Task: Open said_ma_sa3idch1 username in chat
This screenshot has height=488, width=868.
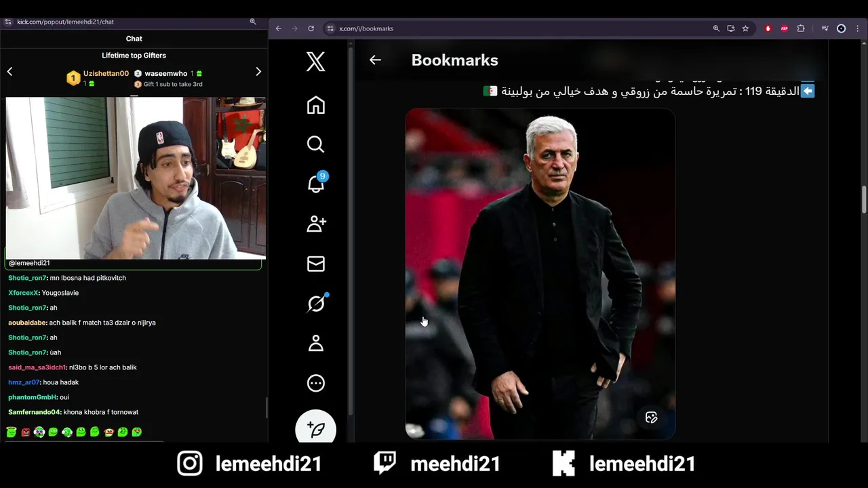Action: coord(37,367)
